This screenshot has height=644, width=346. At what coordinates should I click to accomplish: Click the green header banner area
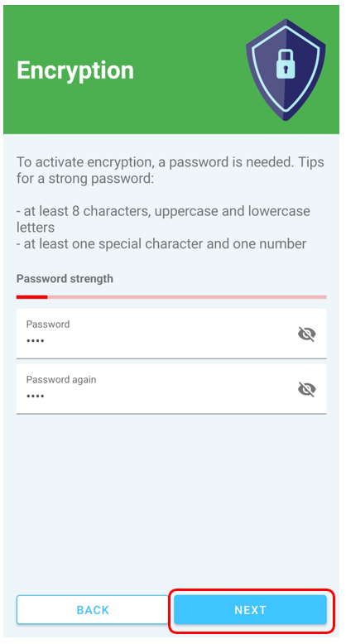click(x=171, y=70)
